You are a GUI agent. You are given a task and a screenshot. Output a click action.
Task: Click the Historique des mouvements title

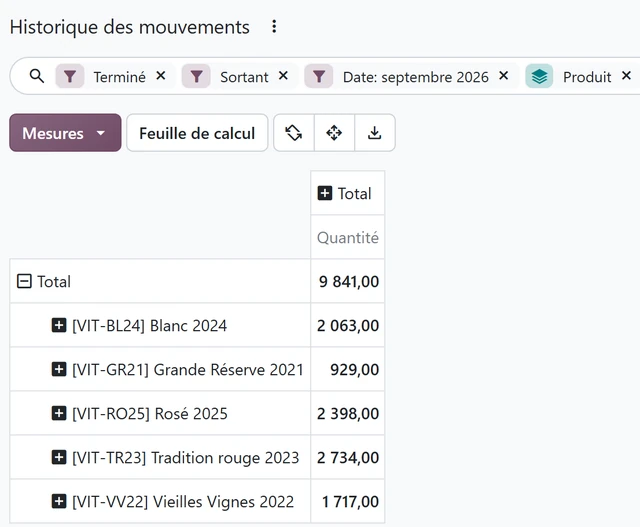[130, 27]
